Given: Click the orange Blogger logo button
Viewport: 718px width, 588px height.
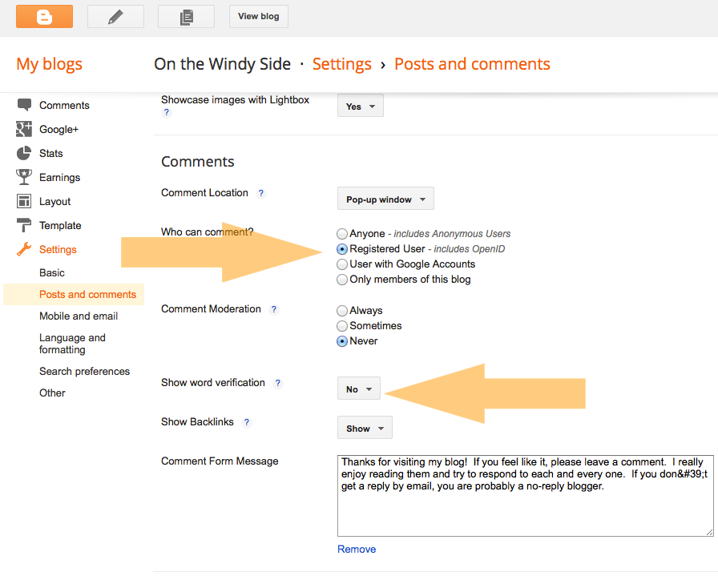Looking at the screenshot, I should click(x=44, y=16).
